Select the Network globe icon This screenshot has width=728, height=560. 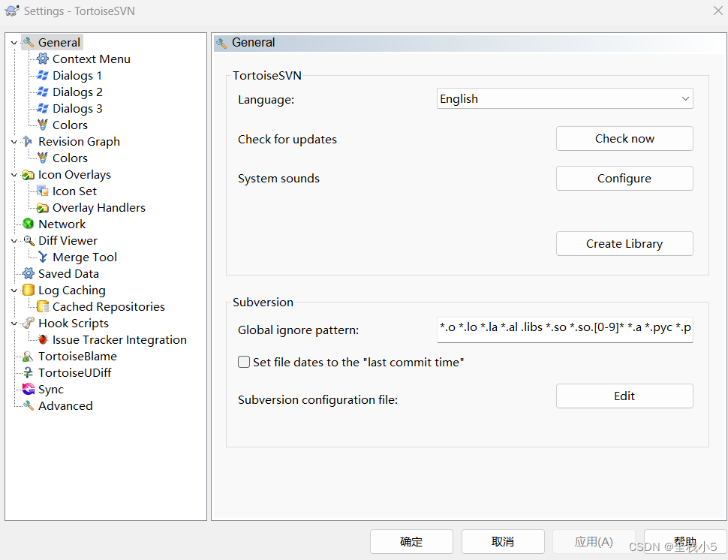[29, 224]
